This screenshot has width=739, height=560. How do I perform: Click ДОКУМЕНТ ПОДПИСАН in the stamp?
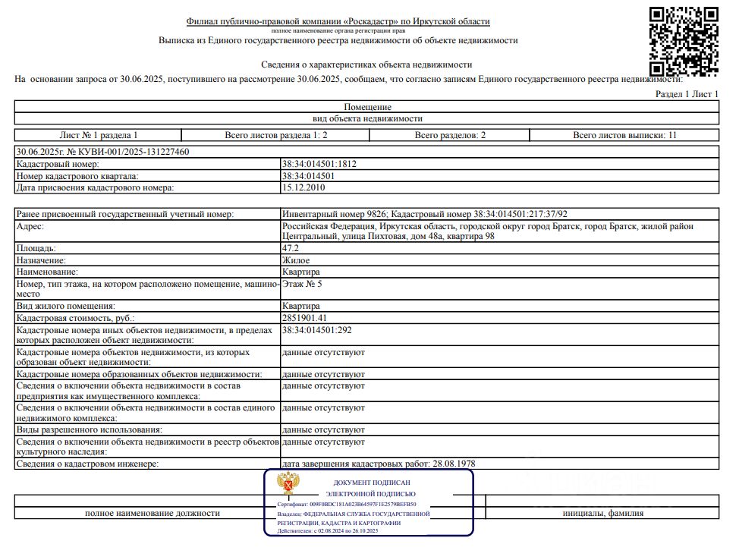point(372,483)
